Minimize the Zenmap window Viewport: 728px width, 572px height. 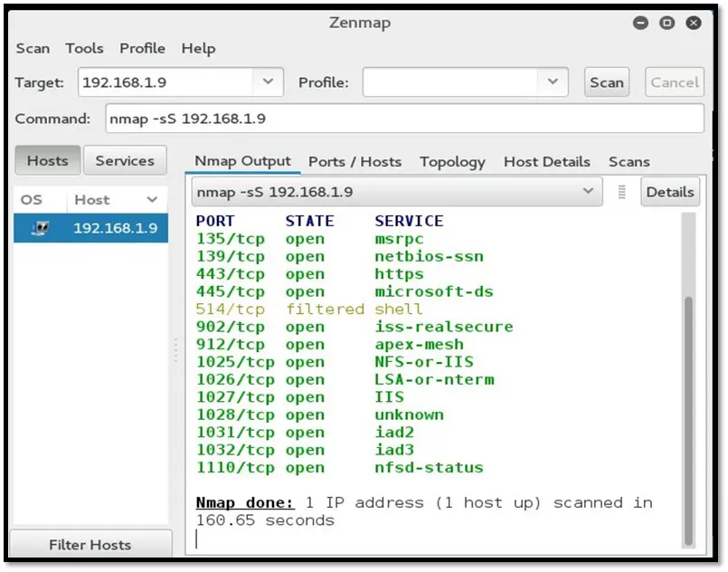click(x=641, y=24)
